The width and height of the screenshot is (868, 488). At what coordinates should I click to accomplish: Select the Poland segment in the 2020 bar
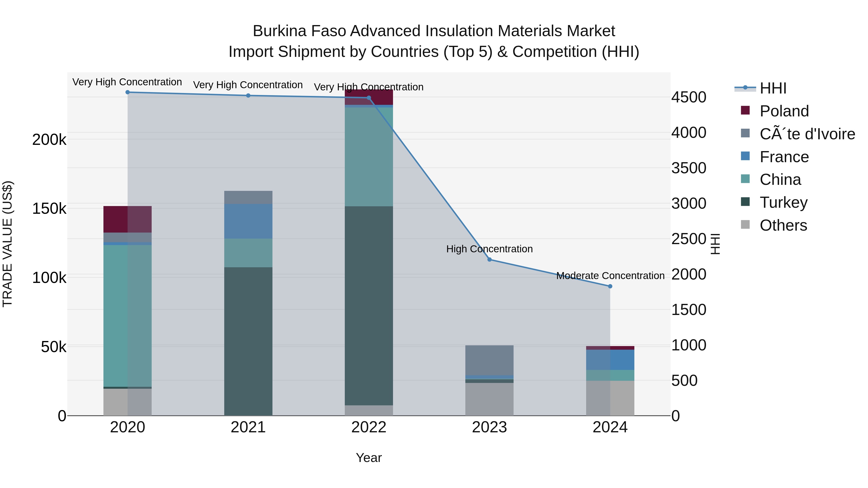127,219
